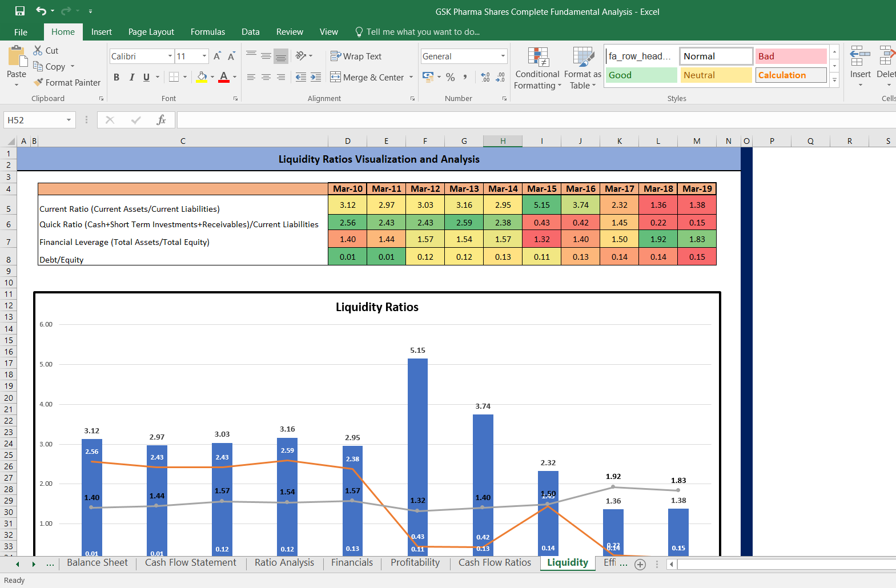
Task: Apply Percent Style formatting
Action: tap(451, 76)
